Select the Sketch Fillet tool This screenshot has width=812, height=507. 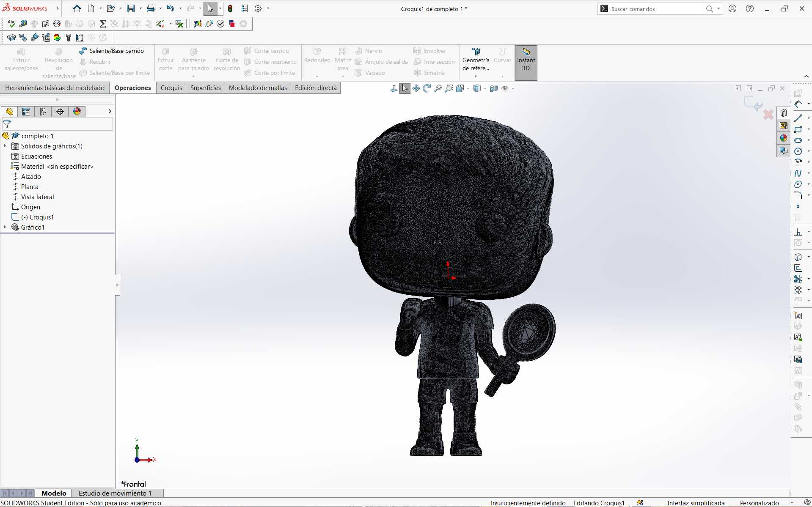pyautogui.click(x=798, y=195)
